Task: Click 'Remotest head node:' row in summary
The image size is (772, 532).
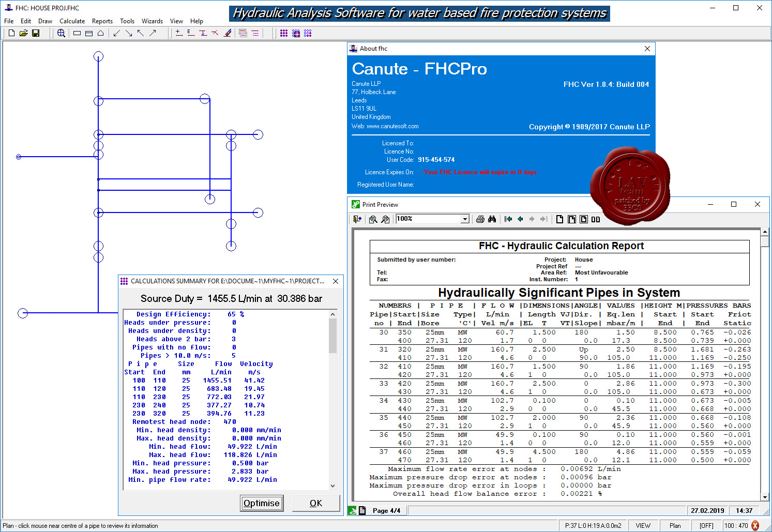Action: tap(184, 422)
